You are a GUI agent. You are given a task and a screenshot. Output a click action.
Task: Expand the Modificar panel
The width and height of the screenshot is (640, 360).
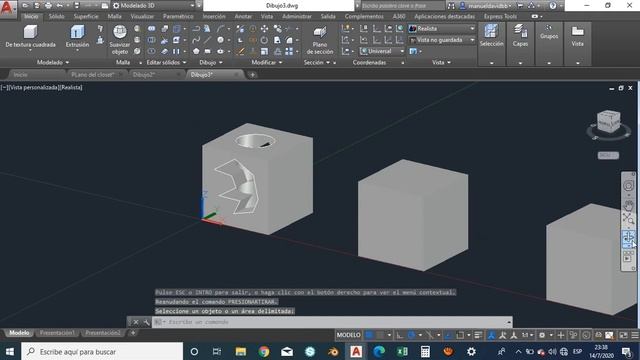[267, 62]
